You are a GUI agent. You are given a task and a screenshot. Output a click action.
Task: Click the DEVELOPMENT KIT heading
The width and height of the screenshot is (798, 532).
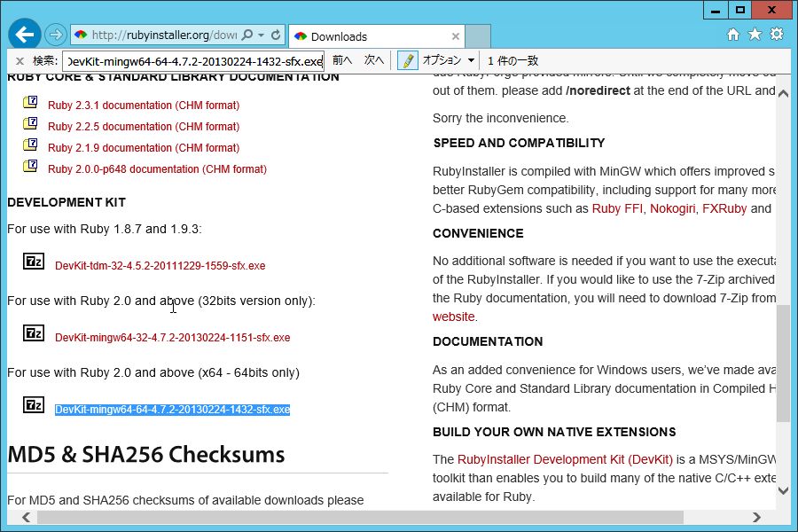(x=66, y=203)
